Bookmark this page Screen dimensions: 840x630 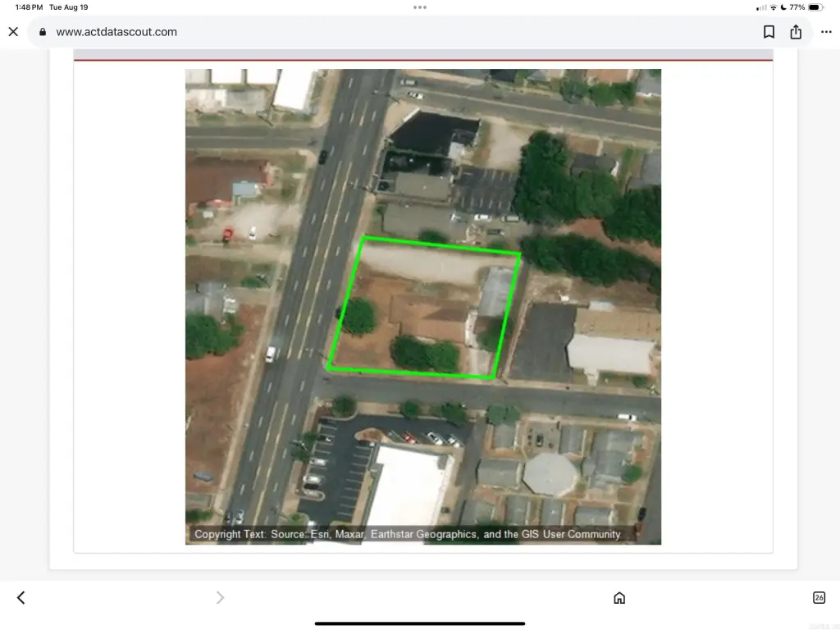pos(769,32)
